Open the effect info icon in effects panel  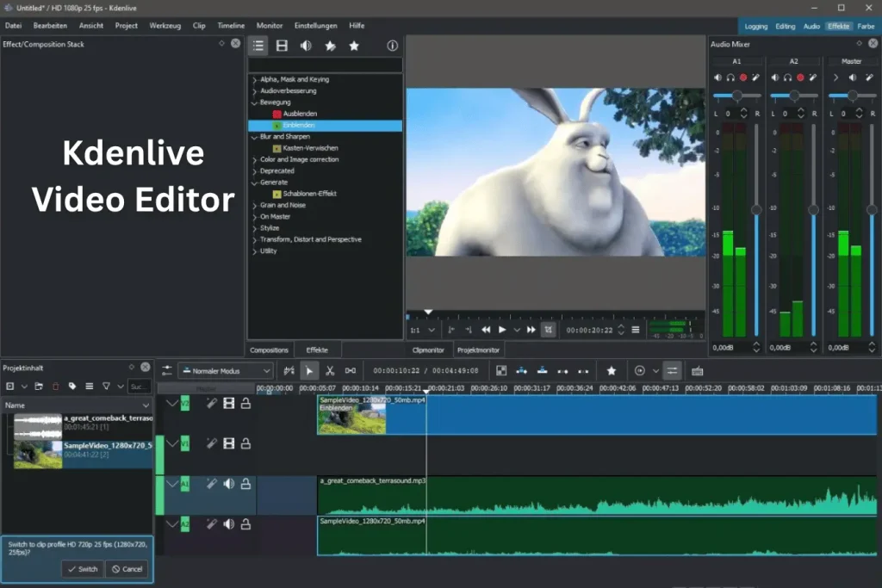pyautogui.click(x=392, y=46)
